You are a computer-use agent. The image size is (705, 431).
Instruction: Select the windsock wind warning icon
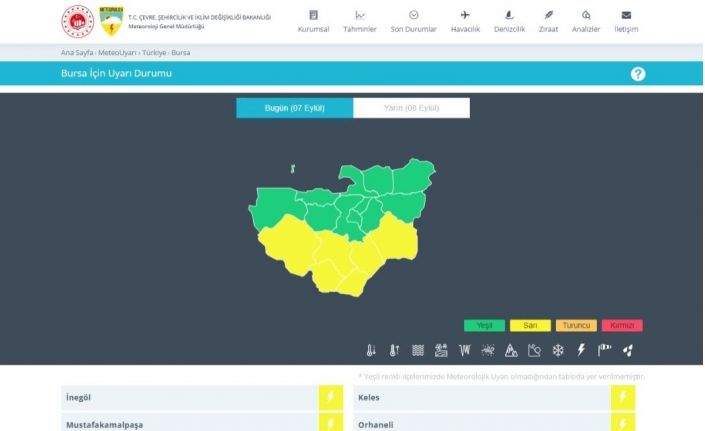[604, 350]
